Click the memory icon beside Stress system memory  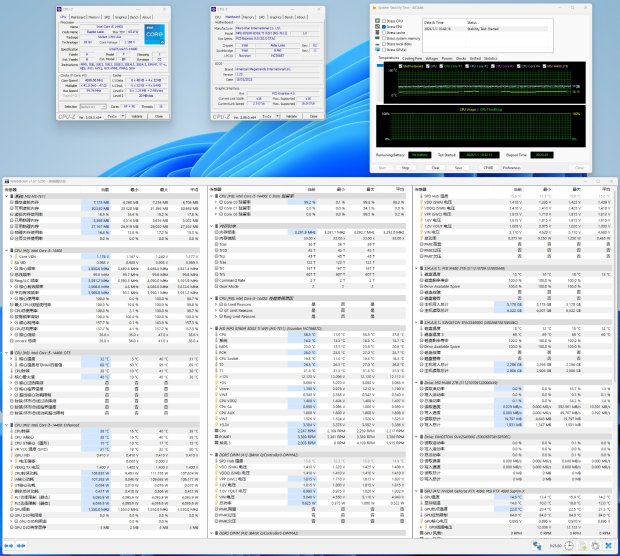click(378, 38)
